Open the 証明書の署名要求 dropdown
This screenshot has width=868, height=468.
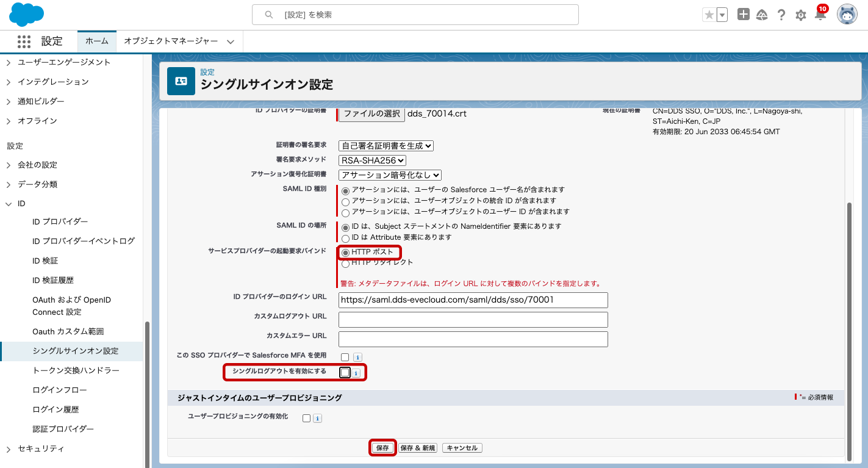click(386, 146)
